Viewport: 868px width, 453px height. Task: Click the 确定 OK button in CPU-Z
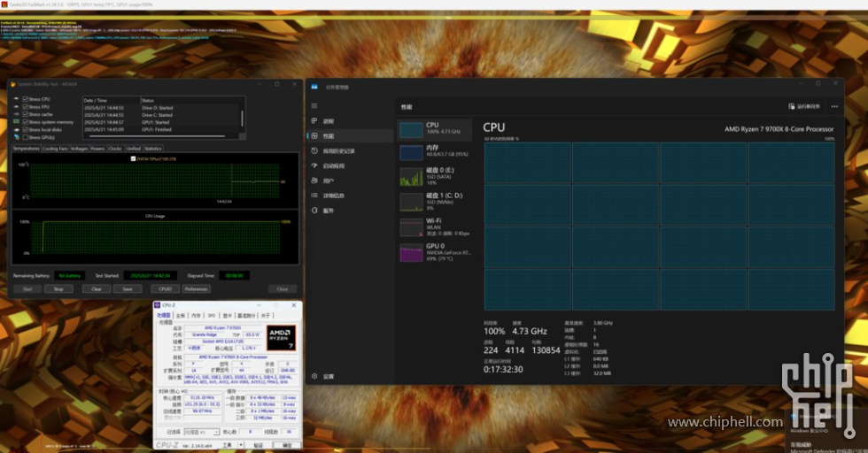click(287, 445)
